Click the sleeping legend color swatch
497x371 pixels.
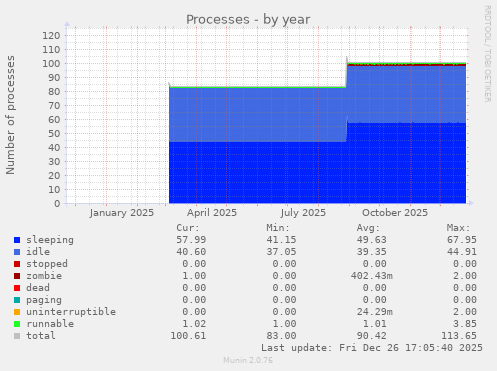17,240
